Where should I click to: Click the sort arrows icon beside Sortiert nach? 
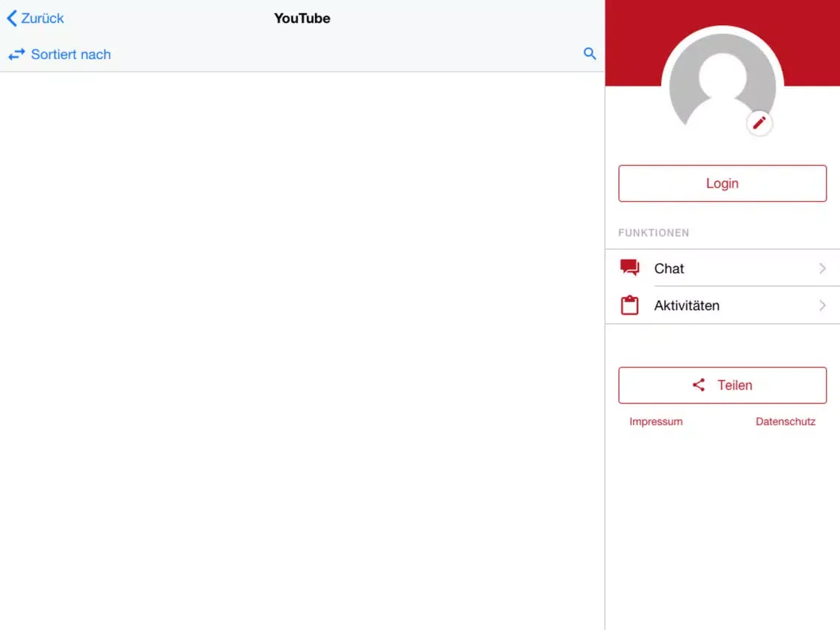[x=16, y=54]
